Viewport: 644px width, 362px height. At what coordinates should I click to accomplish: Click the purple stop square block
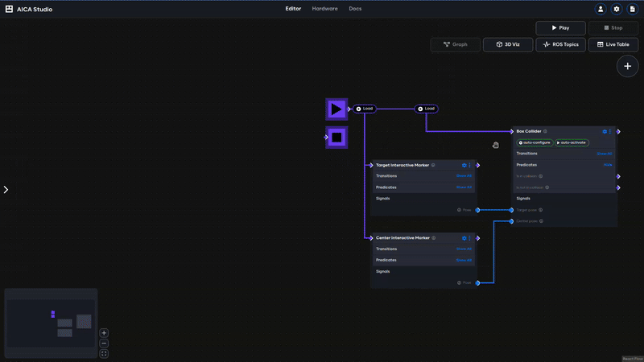tap(336, 137)
